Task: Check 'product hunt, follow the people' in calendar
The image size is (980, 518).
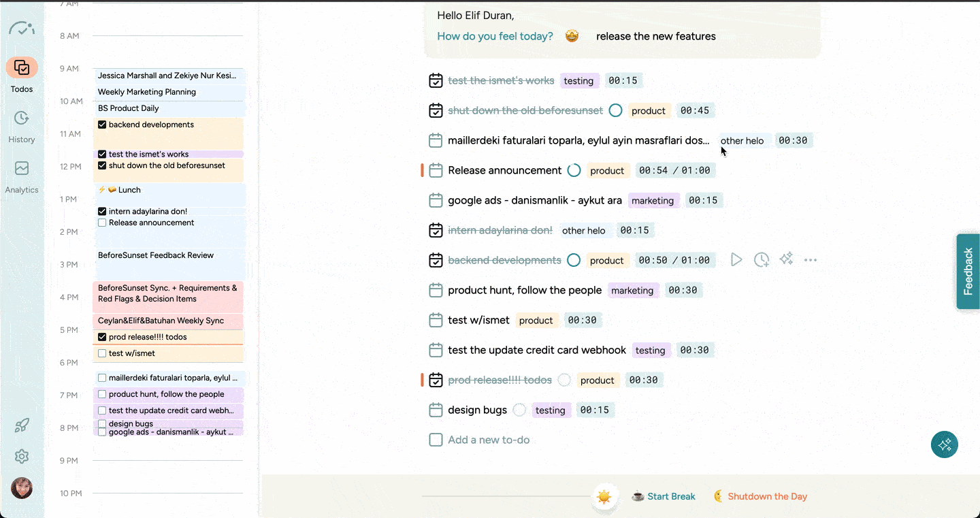Action: (102, 394)
